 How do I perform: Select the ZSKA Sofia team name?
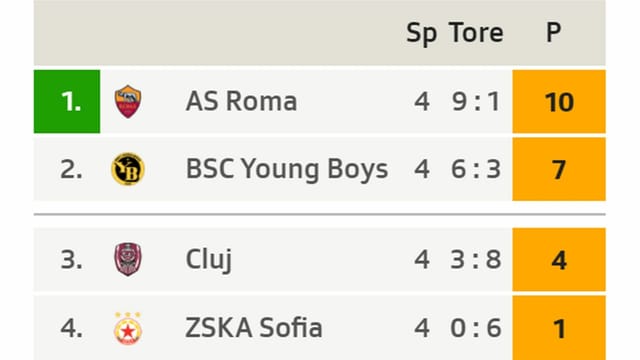point(253,328)
